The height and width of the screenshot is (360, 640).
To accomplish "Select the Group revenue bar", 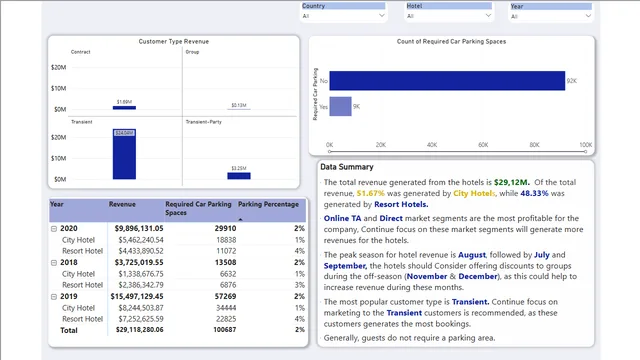I will pyautogui.click(x=239, y=109).
